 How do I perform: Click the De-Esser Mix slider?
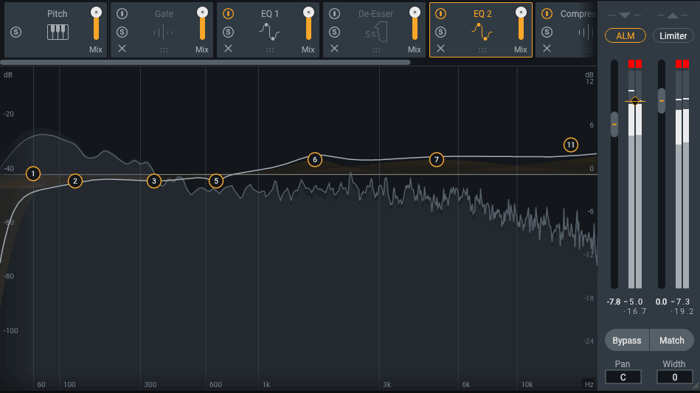(x=415, y=24)
